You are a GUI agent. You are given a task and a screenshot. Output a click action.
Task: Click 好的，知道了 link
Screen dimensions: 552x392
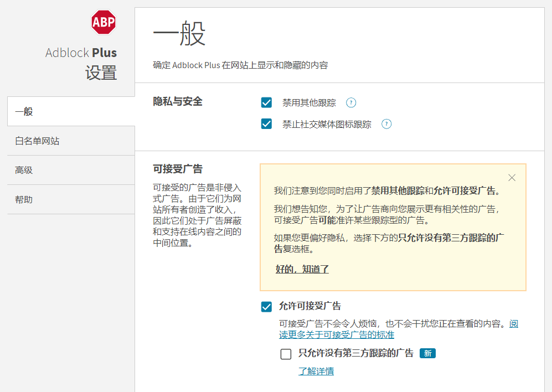302,269
